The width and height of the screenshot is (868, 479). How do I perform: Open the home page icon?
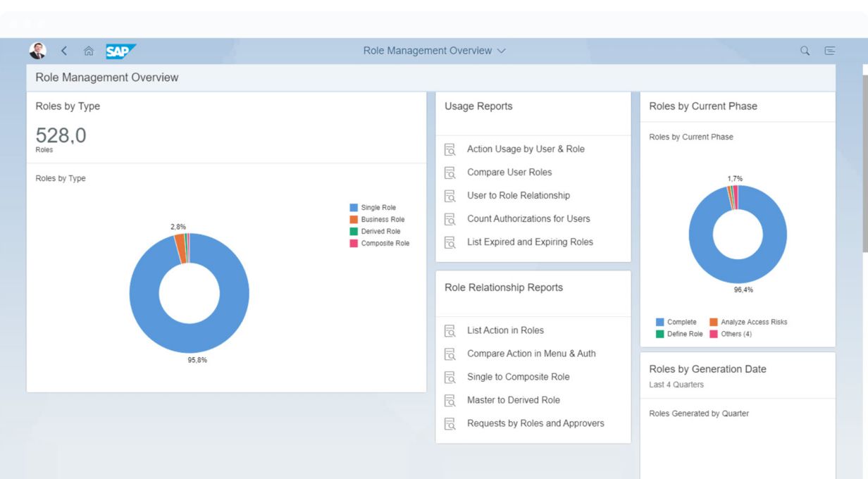pos(88,51)
